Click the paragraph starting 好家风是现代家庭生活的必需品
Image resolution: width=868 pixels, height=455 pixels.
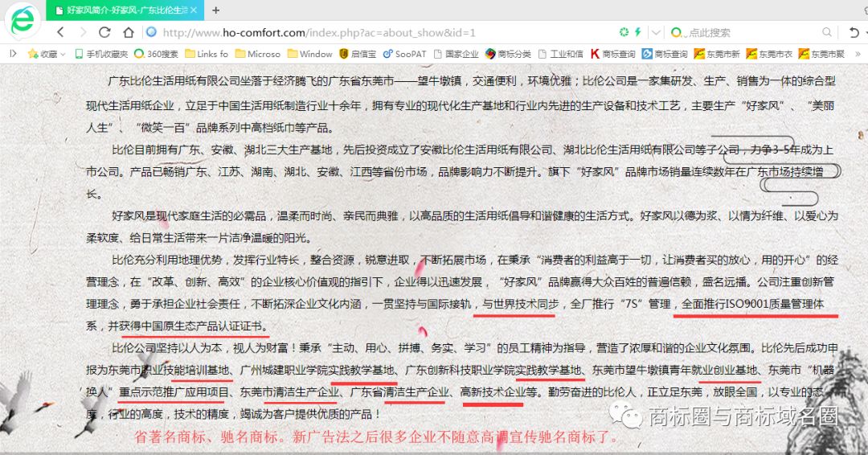pyautogui.click(x=462, y=227)
